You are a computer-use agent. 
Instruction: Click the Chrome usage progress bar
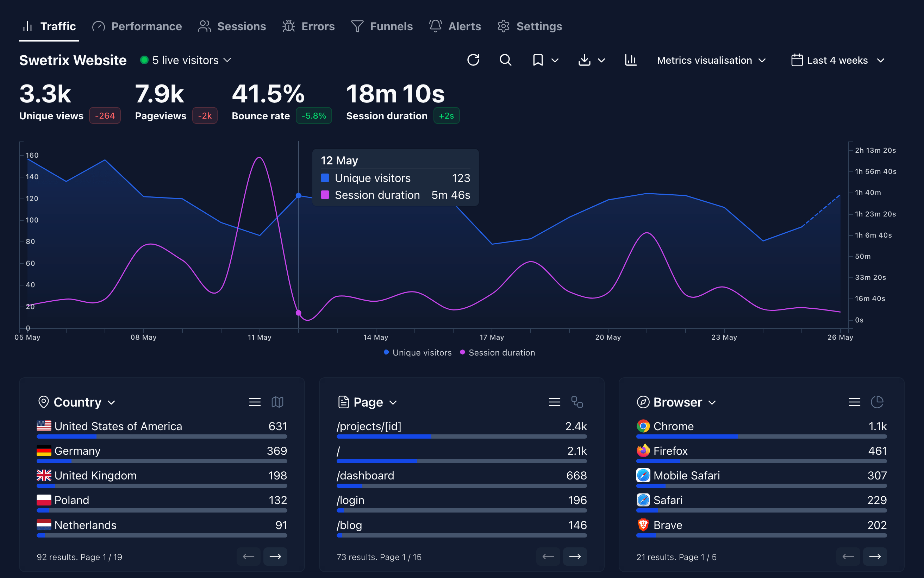[761, 436]
